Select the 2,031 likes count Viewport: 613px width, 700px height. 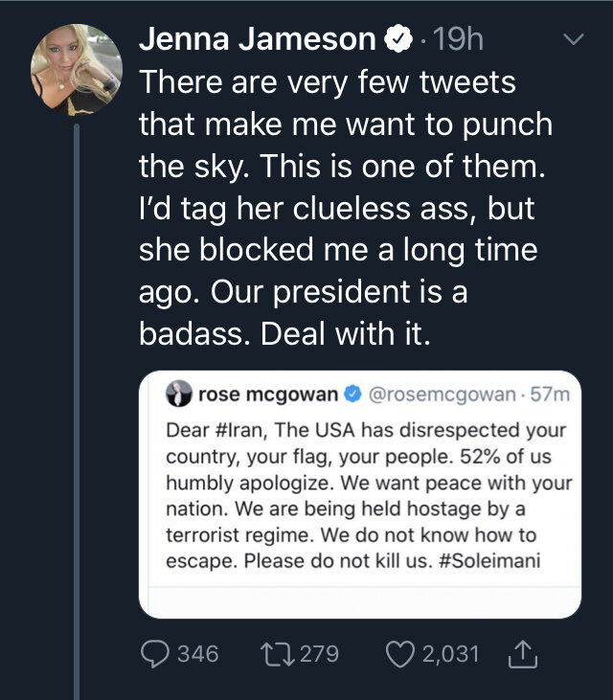450,654
